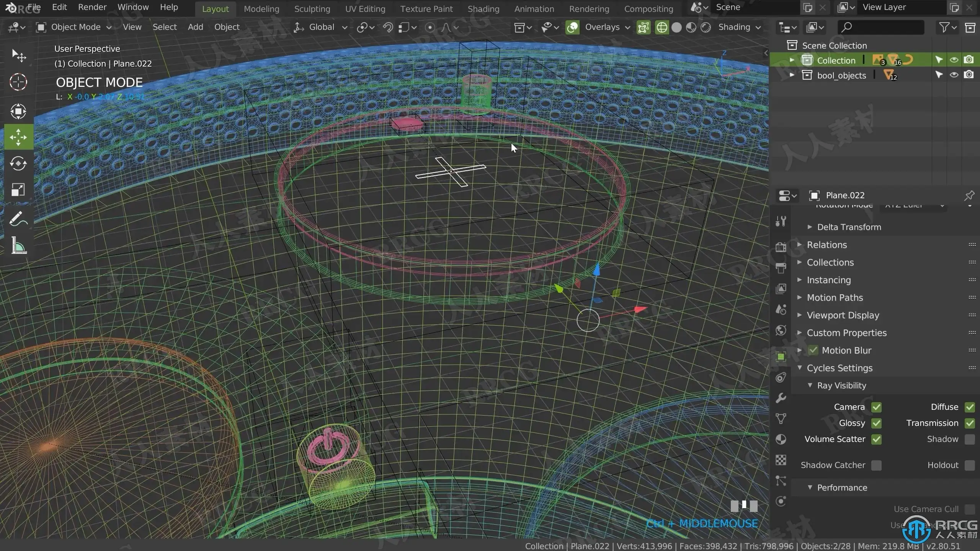
Task: Open the Modifiers wrench properties tab
Action: (781, 398)
